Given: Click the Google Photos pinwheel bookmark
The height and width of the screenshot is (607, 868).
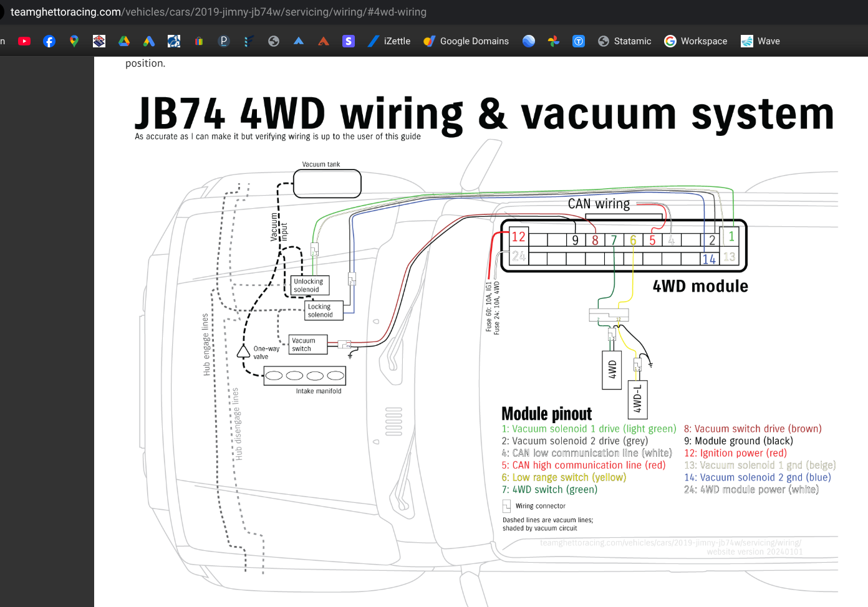Looking at the screenshot, I should pos(554,41).
